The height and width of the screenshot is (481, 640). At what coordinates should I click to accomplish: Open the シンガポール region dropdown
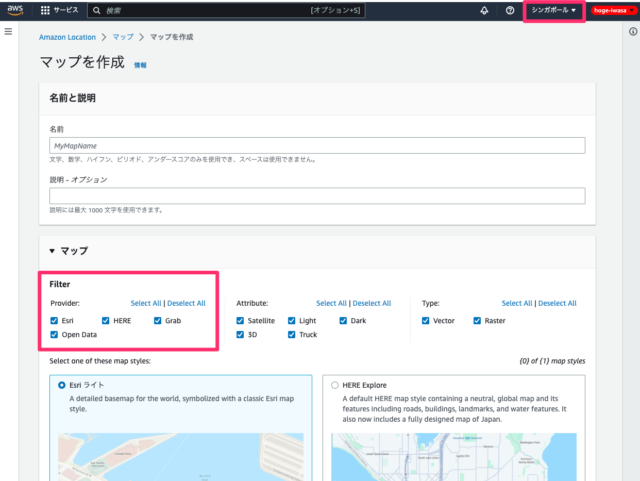coord(554,10)
